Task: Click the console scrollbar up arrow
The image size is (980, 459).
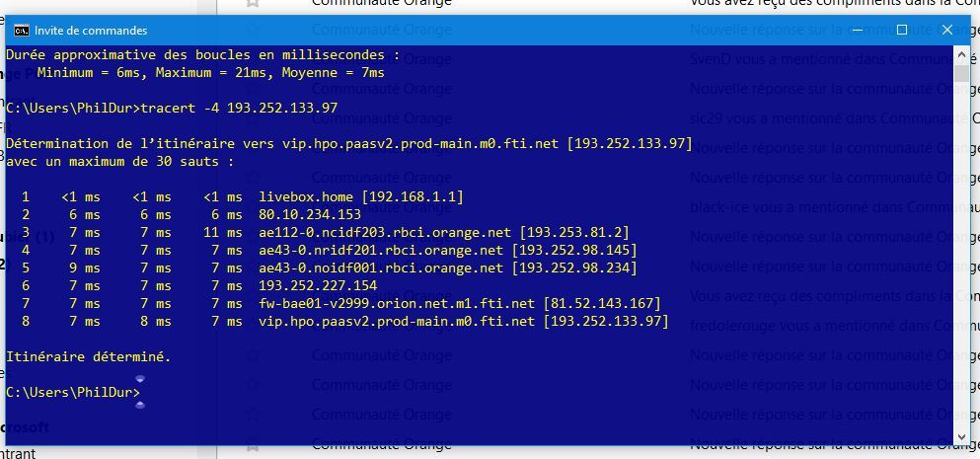Action: tap(961, 55)
